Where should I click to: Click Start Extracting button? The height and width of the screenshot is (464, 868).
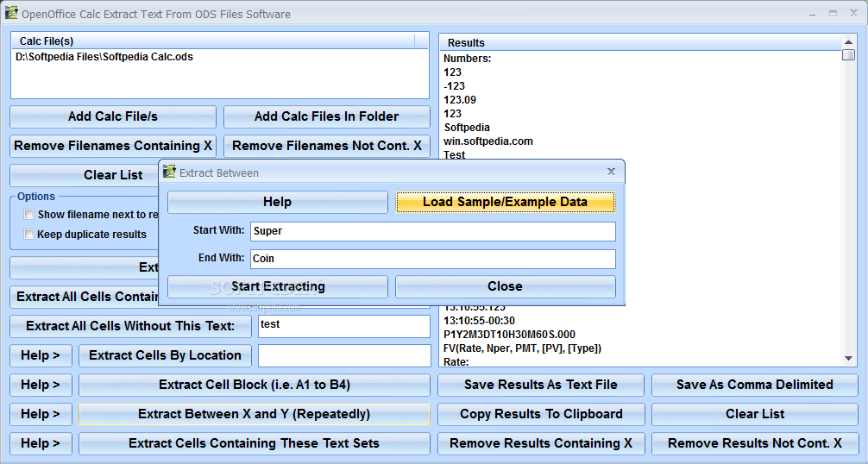coord(277,286)
